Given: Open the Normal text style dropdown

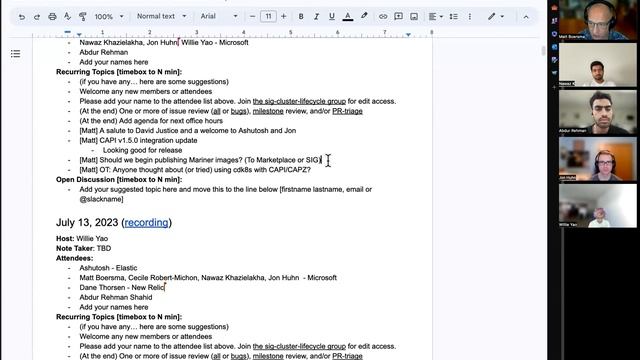Looking at the screenshot, I should pos(161,16).
